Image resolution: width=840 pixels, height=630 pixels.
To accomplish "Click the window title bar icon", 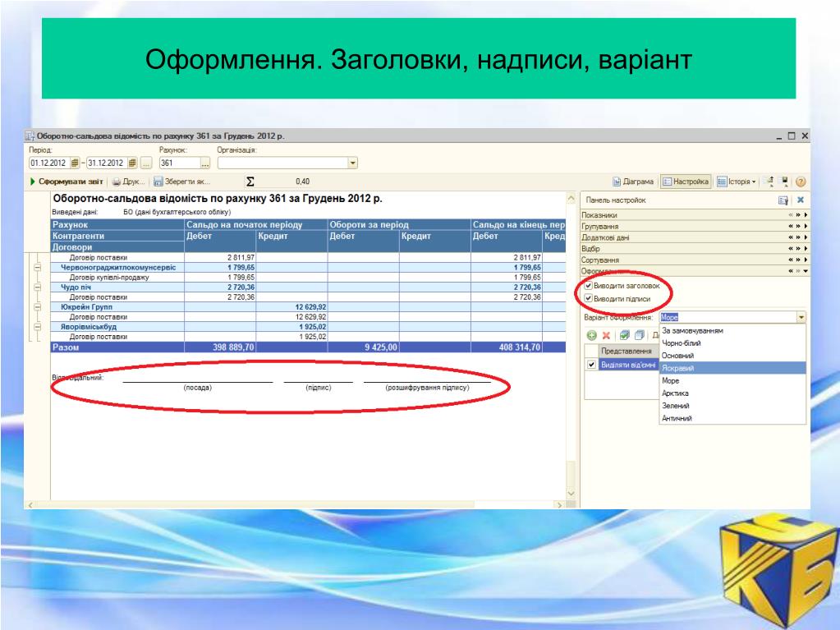I will coord(30,136).
